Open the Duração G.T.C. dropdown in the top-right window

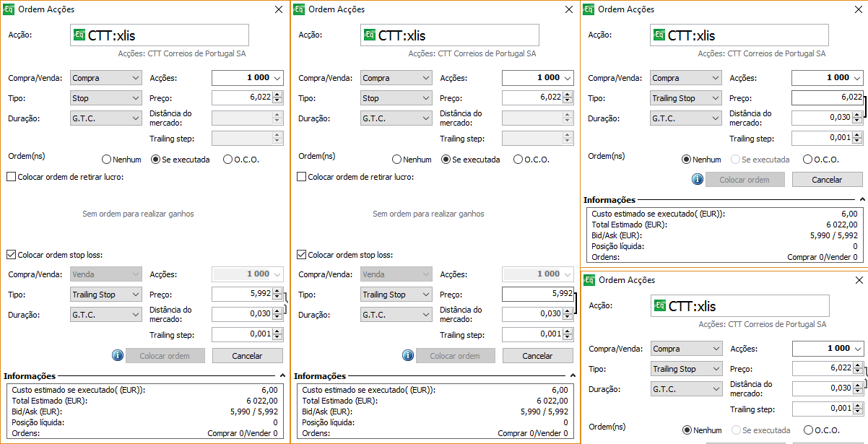point(686,118)
